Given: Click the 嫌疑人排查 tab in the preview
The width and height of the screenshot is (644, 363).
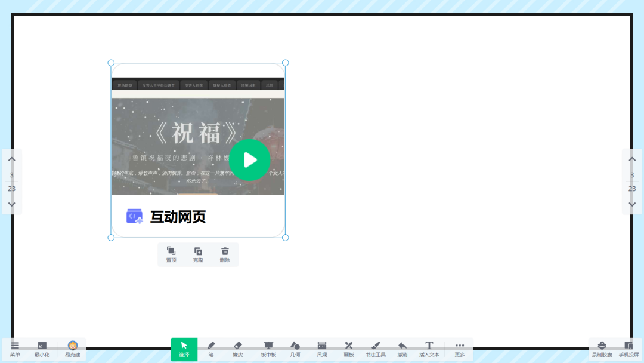Looking at the screenshot, I should (222, 85).
